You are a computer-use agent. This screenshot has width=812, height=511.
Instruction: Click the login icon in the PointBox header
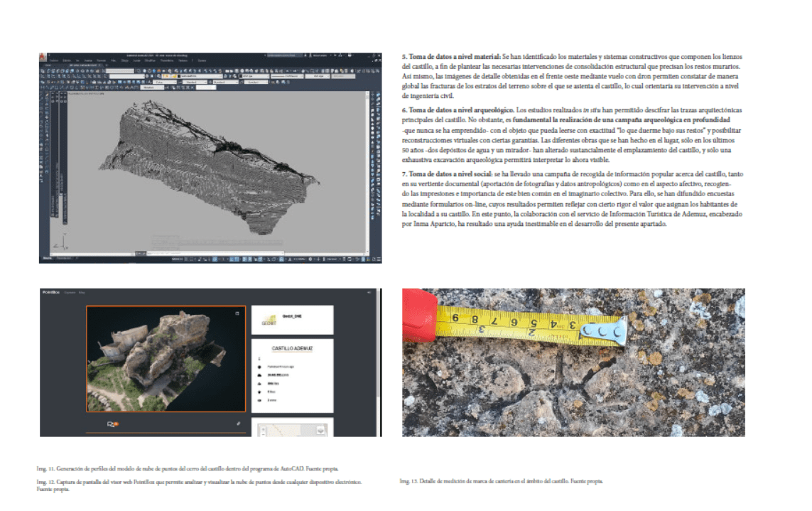369,292
